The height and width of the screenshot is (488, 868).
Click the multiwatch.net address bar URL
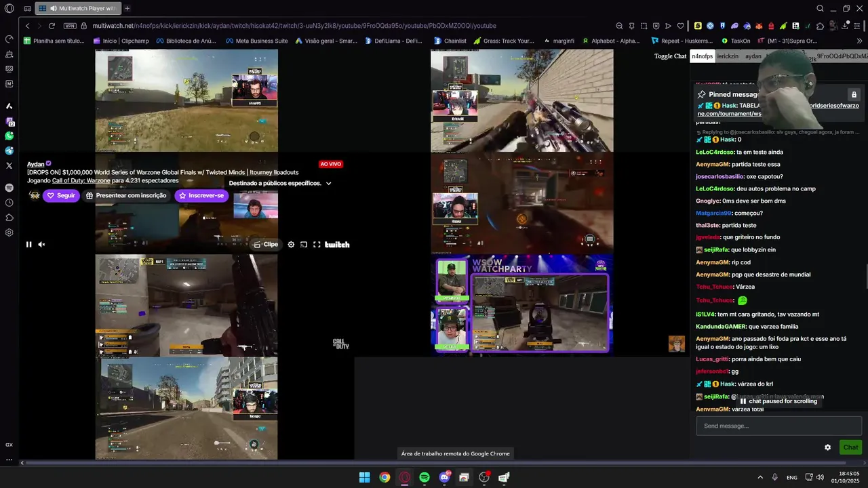pyautogui.click(x=294, y=26)
